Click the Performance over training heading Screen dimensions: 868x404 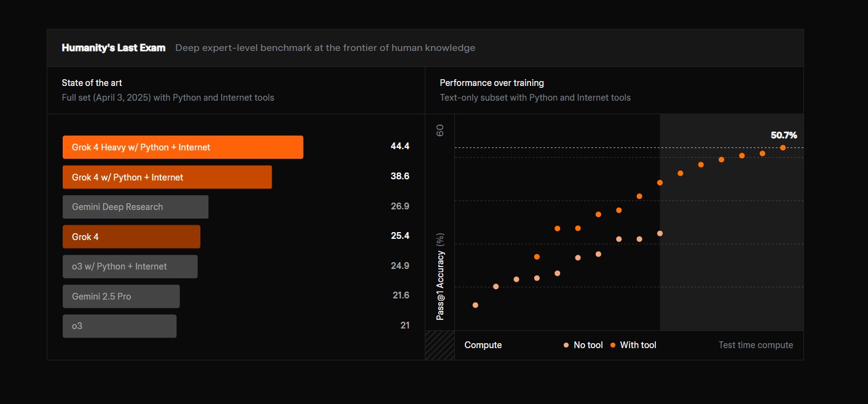pos(492,83)
